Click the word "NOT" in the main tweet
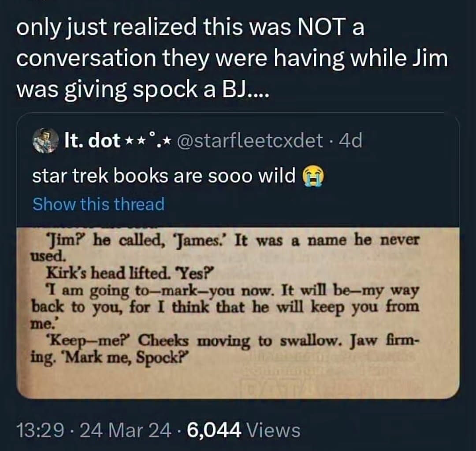Image resolution: width=476 pixels, height=451 pixels. coord(321,27)
